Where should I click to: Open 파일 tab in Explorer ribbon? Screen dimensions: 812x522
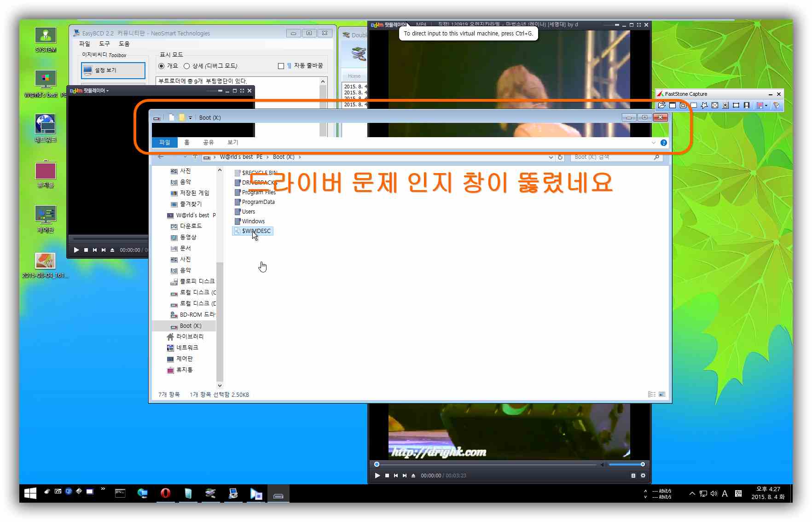pos(164,143)
